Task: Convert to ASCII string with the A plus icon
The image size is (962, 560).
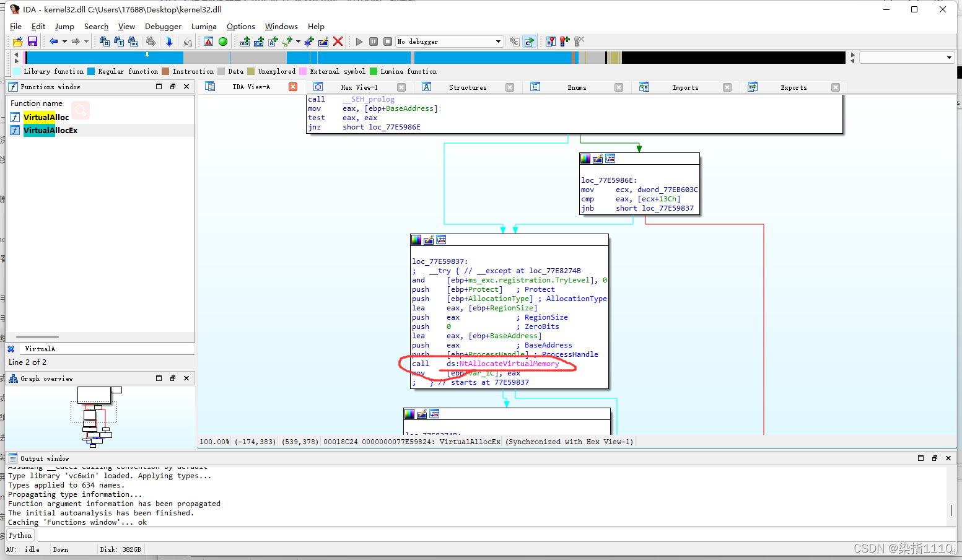Action: pos(273,42)
